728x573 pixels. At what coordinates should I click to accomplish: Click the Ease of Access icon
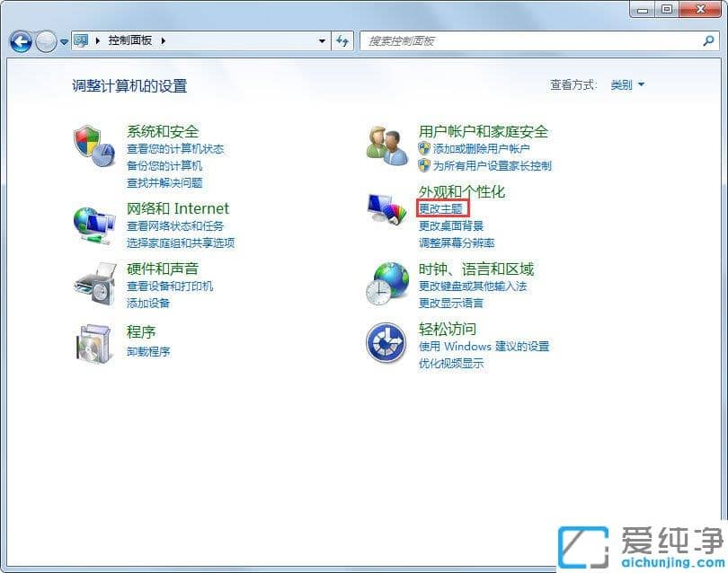[386, 343]
